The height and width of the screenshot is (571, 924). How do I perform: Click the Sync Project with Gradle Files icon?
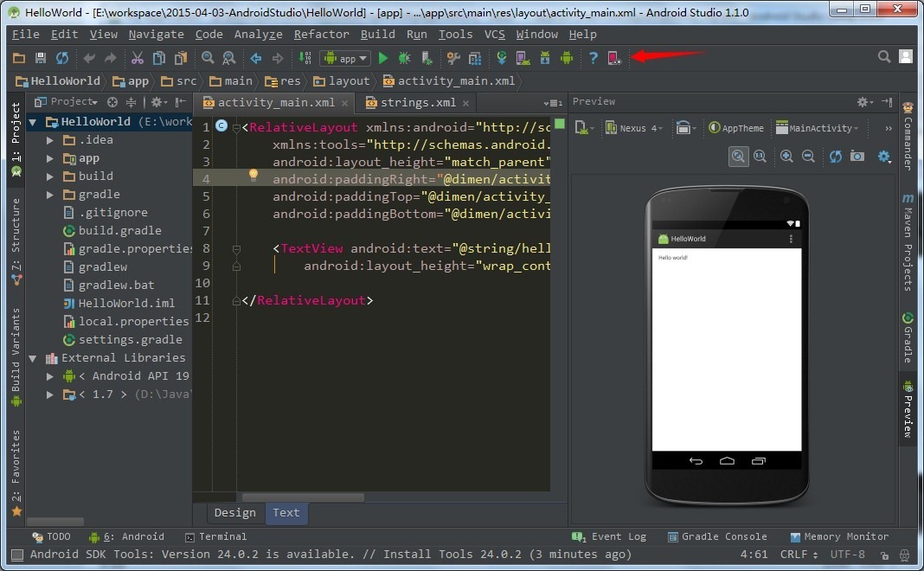(502, 58)
